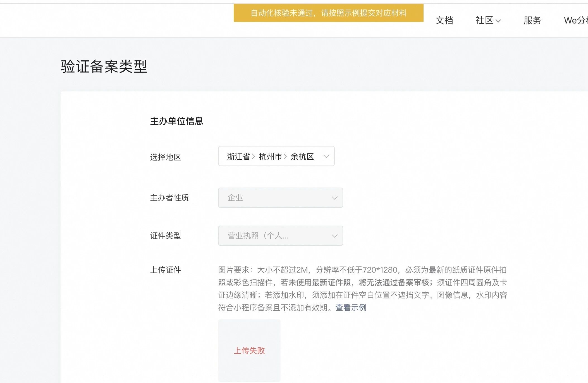Viewport: 588px width, 383px height.
Task: Click the chevron in the 证件类型 dropdown
Action: (334, 236)
